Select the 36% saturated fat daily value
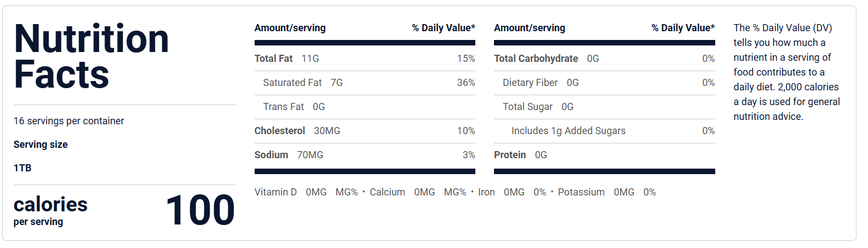 [x=466, y=83]
